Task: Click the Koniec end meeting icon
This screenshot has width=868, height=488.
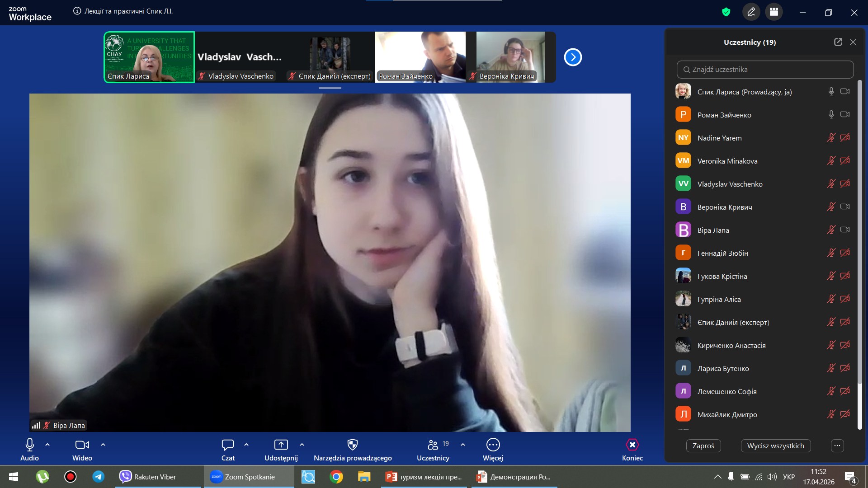Action: (x=632, y=445)
